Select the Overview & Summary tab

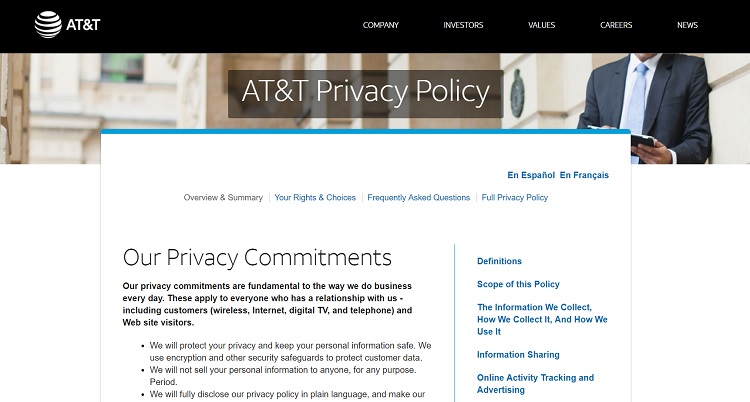click(x=223, y=198)
